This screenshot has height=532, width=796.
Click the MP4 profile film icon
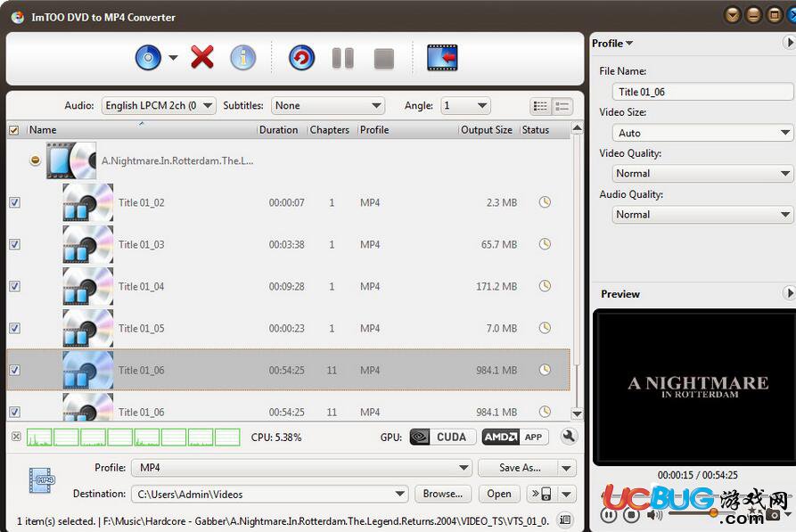click(42, 480)
